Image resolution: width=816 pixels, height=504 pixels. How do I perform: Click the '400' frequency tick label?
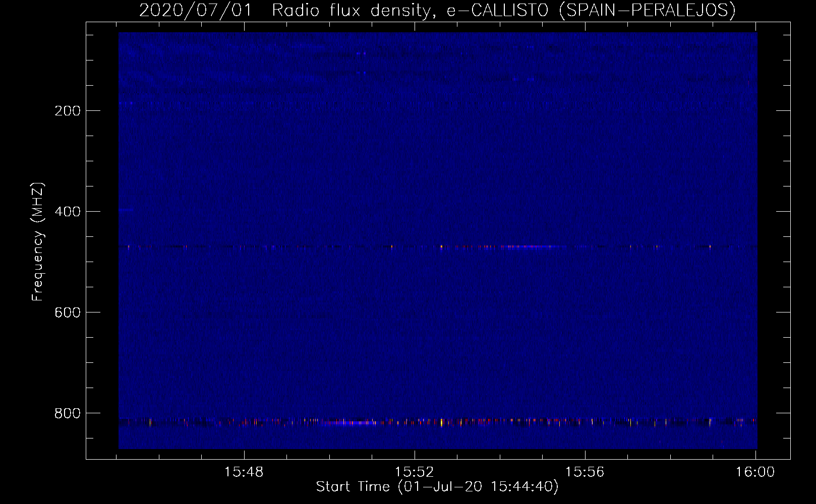pos(67,212)
